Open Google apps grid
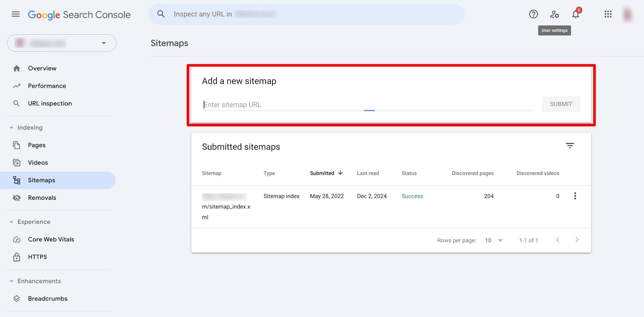Image resolution: width=644 pixels, height=317 pixels. (x=608, y=14)
